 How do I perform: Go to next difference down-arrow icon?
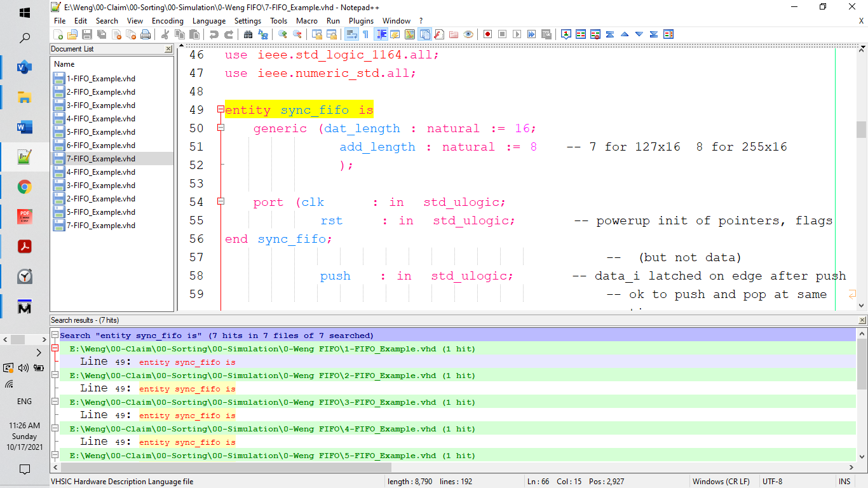point(639,34)
